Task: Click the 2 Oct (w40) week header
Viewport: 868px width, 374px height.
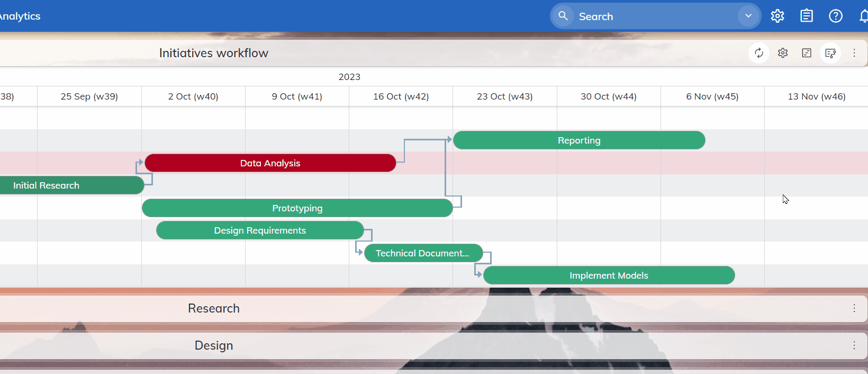Action: point(193,96)
